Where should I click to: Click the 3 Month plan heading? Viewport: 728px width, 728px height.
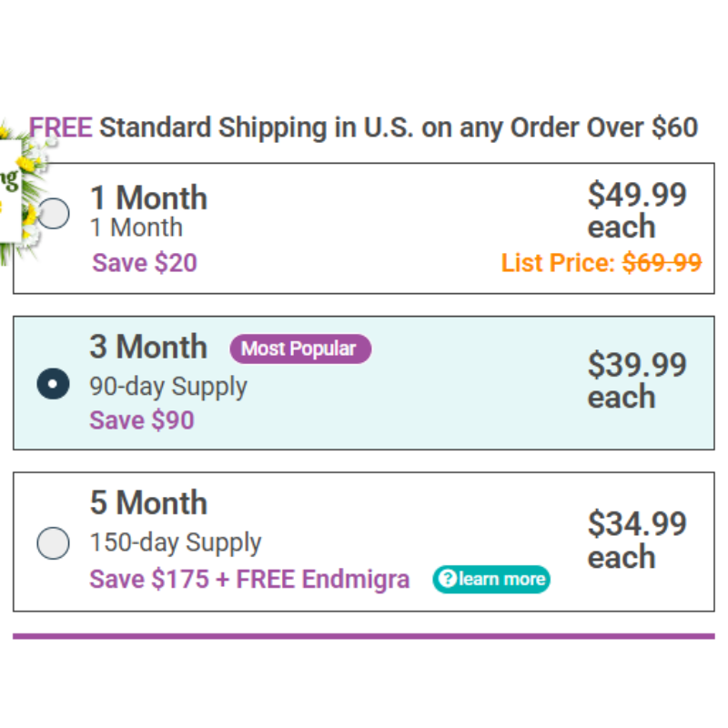pos(148,347)
